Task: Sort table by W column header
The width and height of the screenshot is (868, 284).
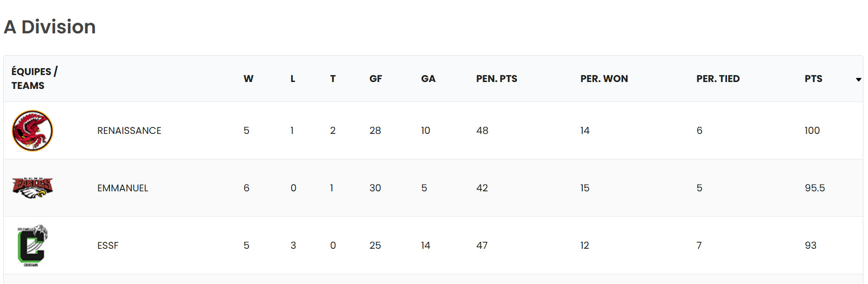Action: [249, 79]
